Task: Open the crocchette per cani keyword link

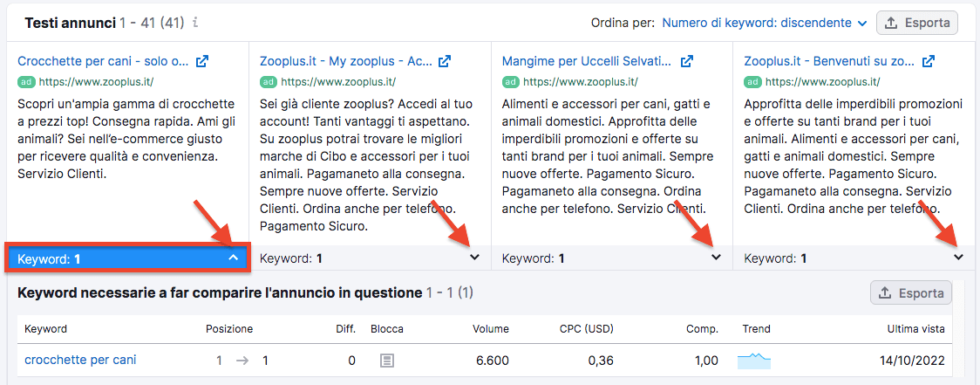Action: 80,360
